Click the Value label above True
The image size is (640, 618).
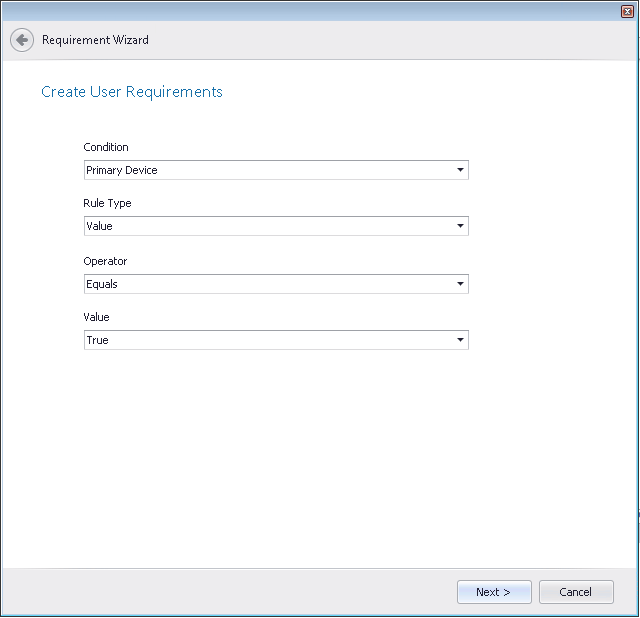pyautogui.click(x=96, y=317)
